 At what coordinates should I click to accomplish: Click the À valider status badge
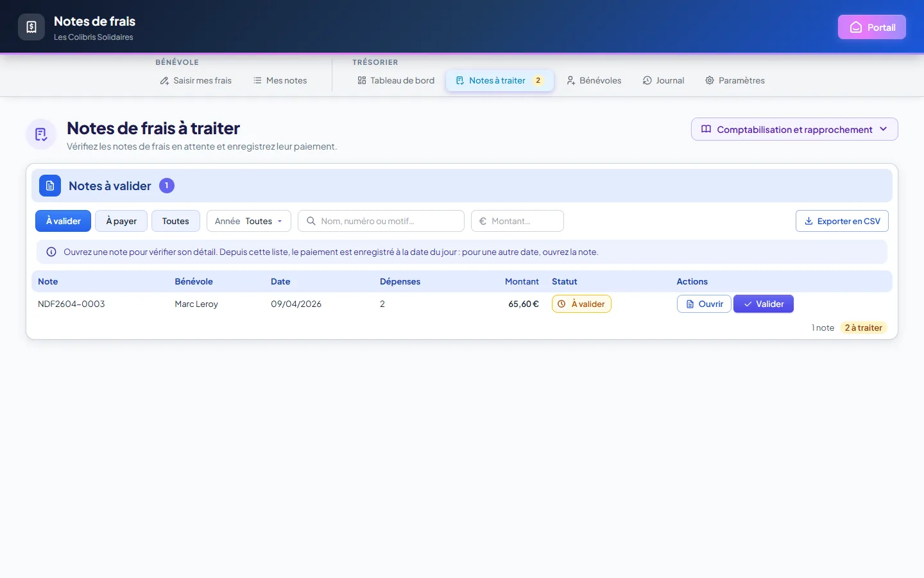[x=581, y=304]
